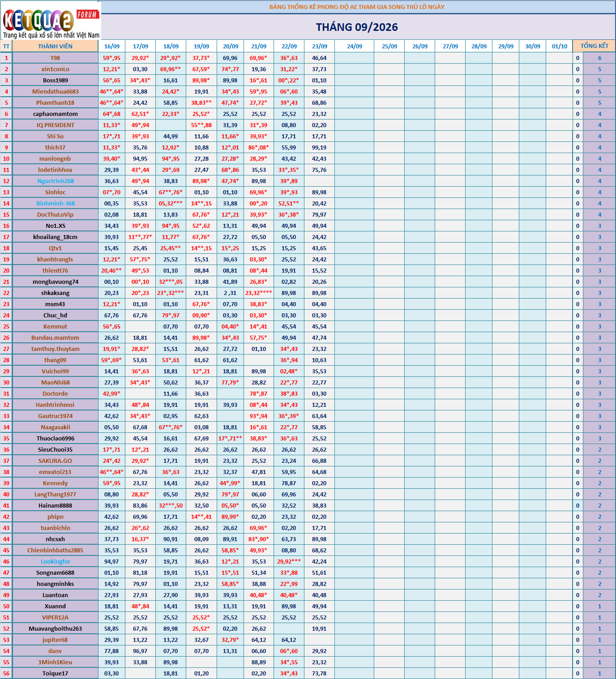The height and width of the screenshot is (679, 616).
Task: Select the TT column header
Action: click(6, 46)
